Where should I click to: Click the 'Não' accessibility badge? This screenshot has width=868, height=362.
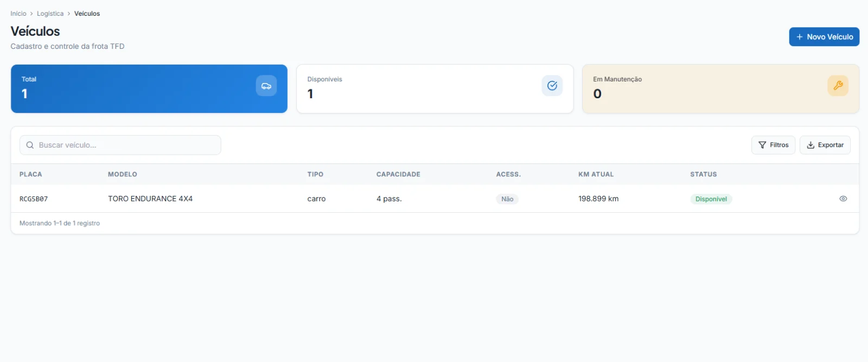click(507, 199)
